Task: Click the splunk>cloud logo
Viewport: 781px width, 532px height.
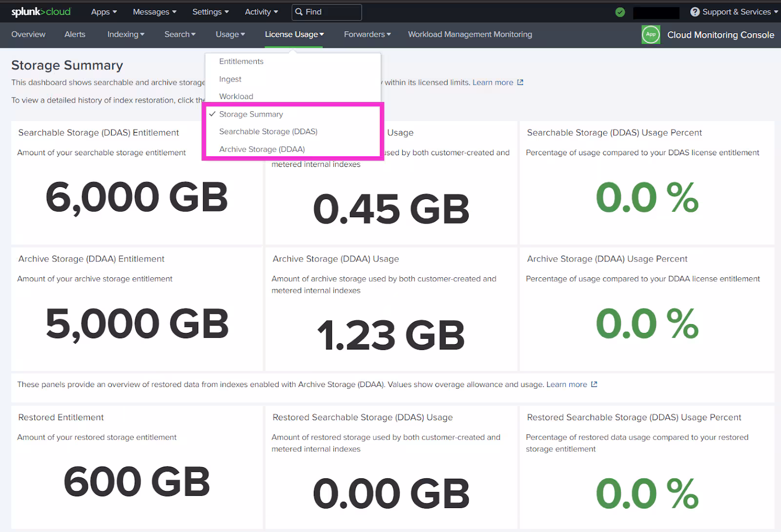Action: click(41, 12)
